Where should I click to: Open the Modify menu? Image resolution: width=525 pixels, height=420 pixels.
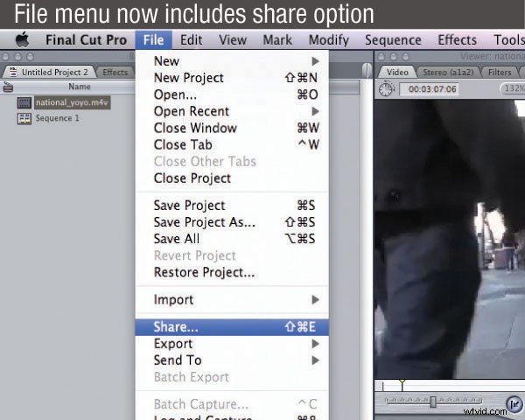[328, 40]
